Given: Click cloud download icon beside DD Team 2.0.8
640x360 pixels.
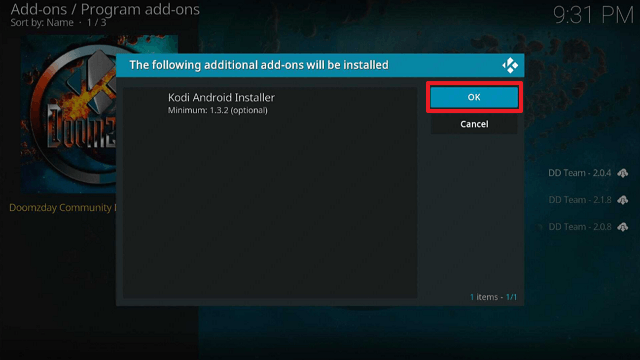Looking at the screenshot, I should [622, 227].
